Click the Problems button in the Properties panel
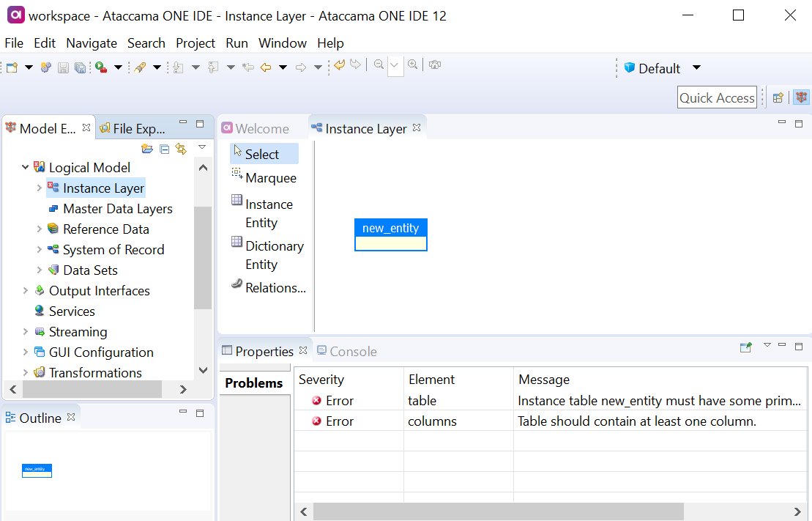Screen dimensions: 812x521 pos(255,383)
